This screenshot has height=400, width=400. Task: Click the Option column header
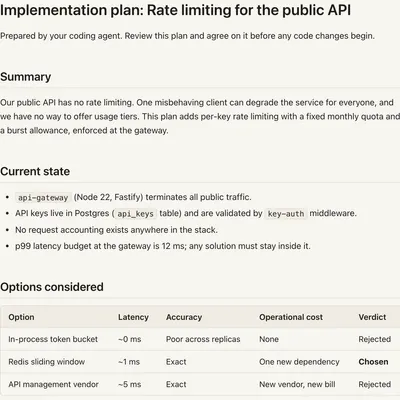pyautogui.click(x=21, y=317)
